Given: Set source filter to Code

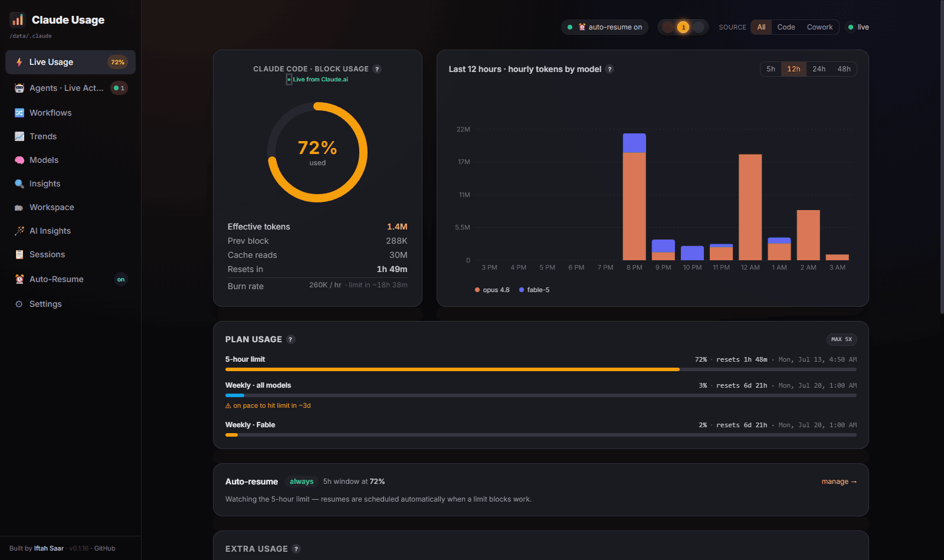Looking at the screenshot, I should click(786, 27).
